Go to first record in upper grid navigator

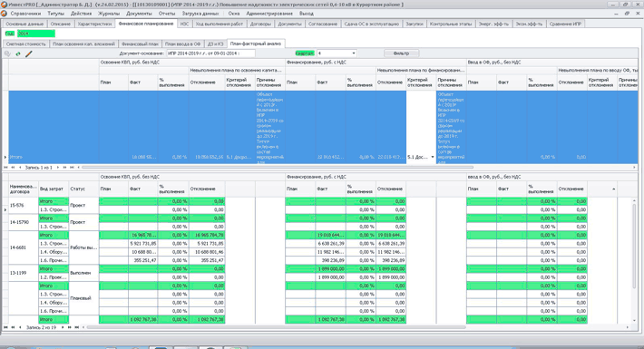6,168
